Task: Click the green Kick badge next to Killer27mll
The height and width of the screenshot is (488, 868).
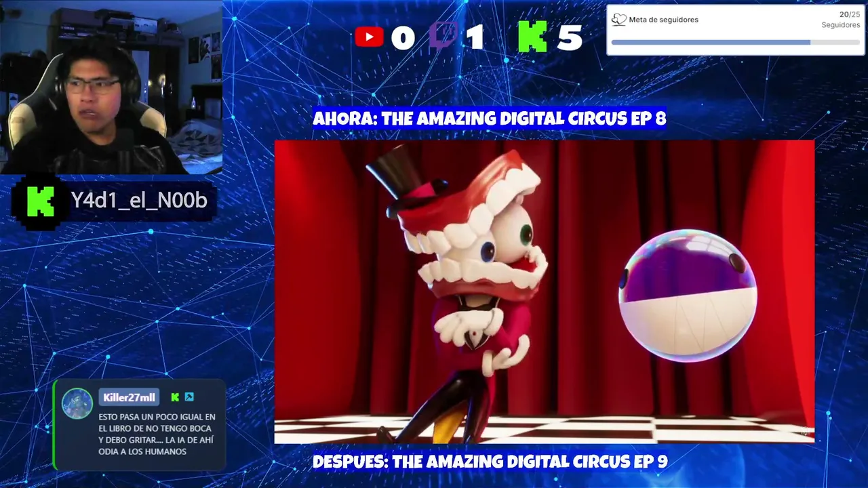Action: coord(175,397)
